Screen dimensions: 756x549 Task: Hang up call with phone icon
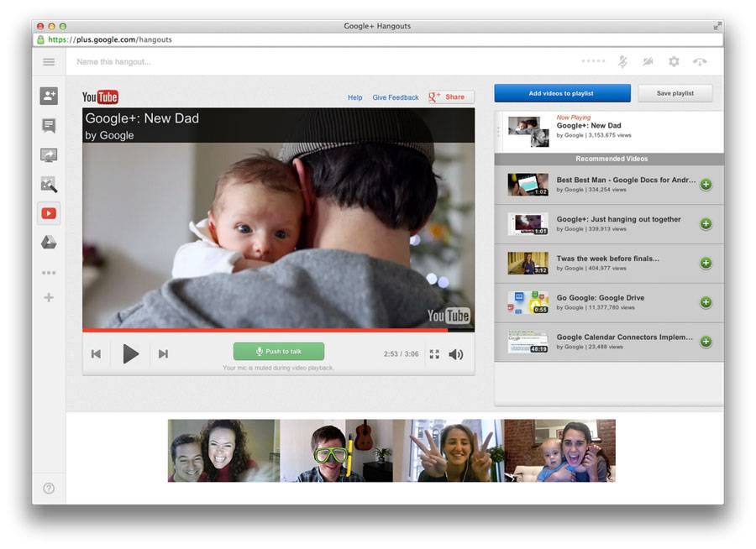tap(700, 61)
